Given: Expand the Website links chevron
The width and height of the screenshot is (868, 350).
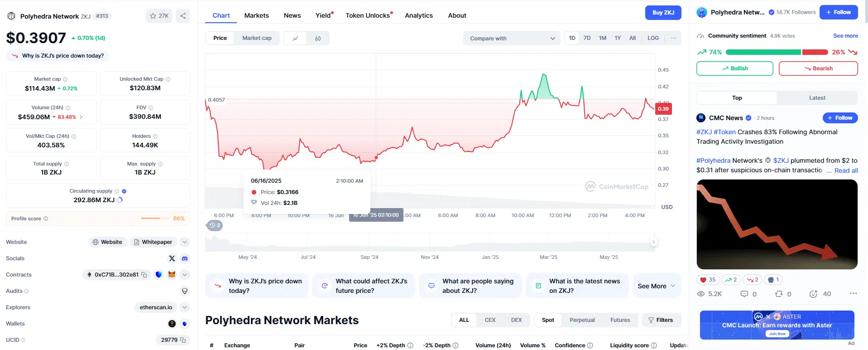Looking at the screenshot, I should (x=185, y=242).
